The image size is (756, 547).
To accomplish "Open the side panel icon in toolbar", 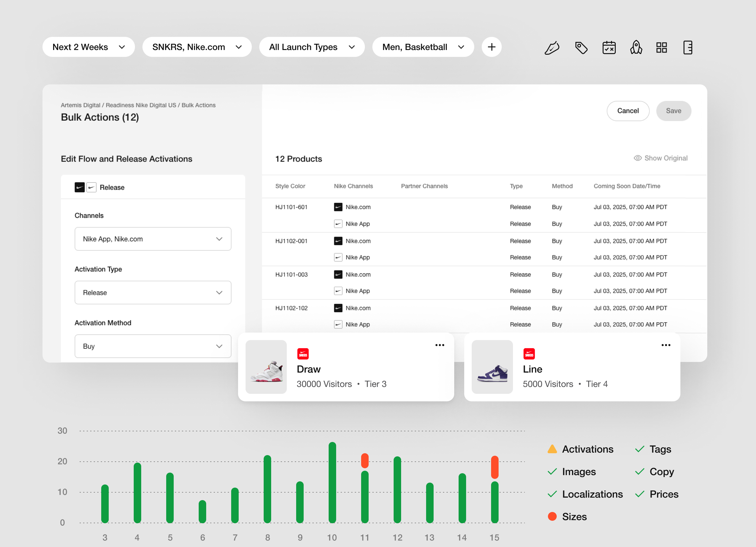I will tap(687, 48).
